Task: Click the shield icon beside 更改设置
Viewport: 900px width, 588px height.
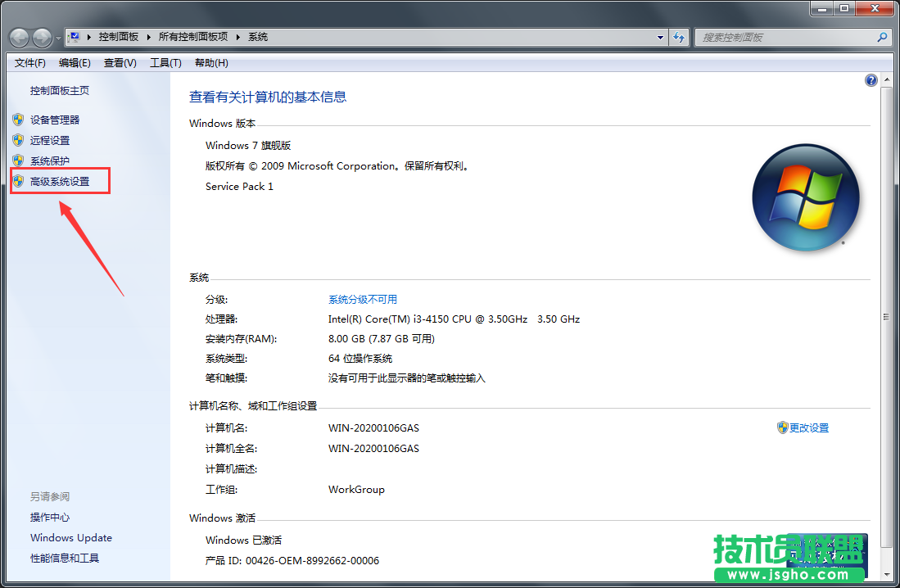Action: [x=784, y=427]
